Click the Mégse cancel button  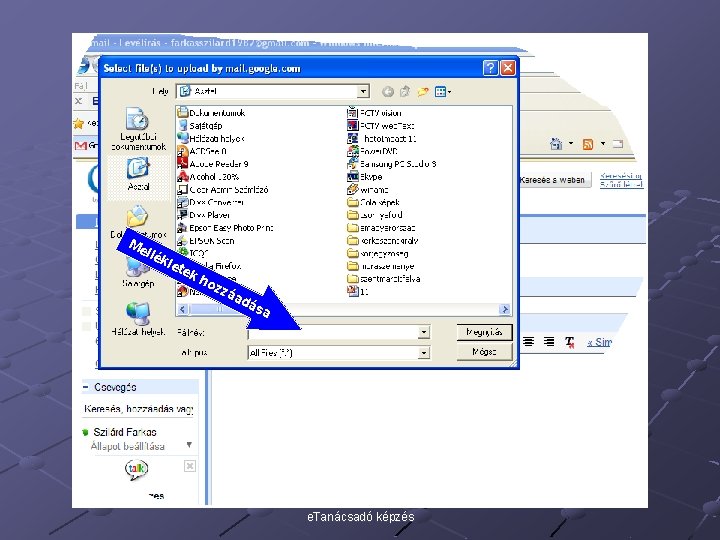click(x=484, y=352)
